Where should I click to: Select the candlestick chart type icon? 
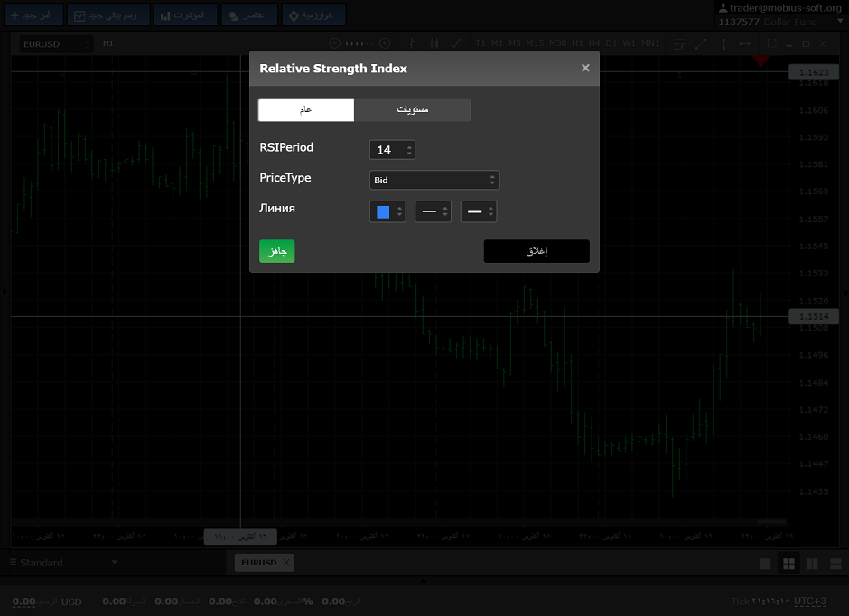(x=434, y=43)
